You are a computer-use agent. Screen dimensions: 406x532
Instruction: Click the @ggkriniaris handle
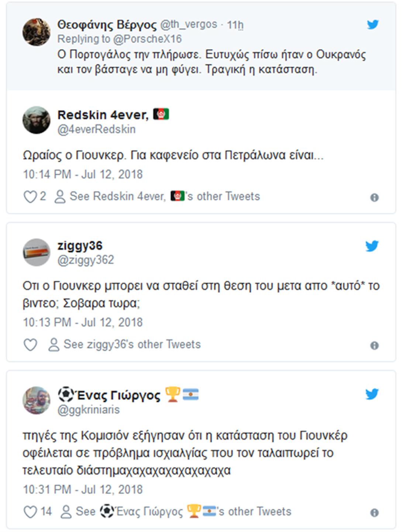click(x=89, y=410)
